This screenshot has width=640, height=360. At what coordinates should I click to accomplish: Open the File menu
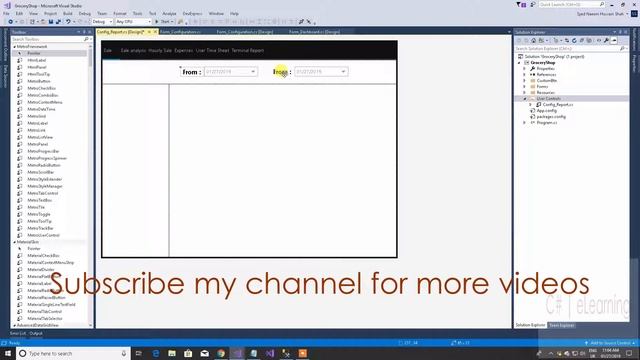click(7, 13)
